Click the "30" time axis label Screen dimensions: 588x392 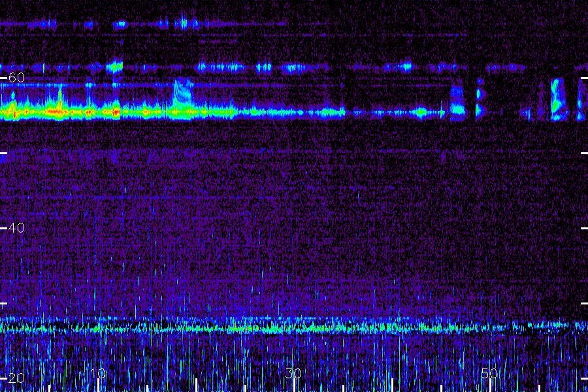pos(293,373)
